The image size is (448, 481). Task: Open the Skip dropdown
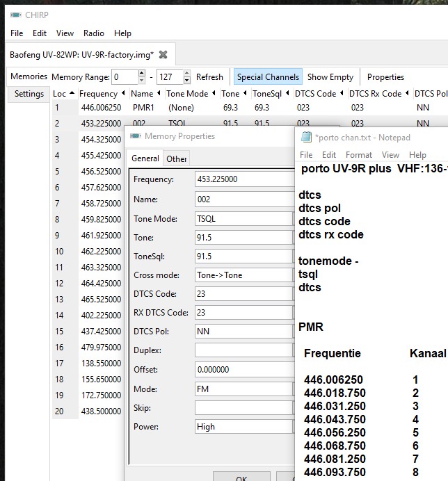tap(244, 408)
